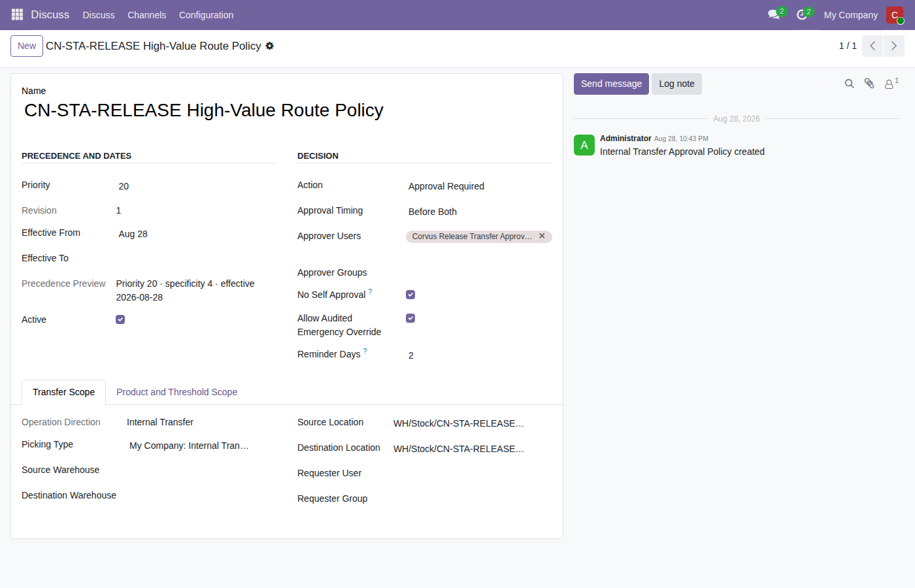915x588 pixels.
Task: Click Administrator avatar in chatter
Action: (584, 145)
